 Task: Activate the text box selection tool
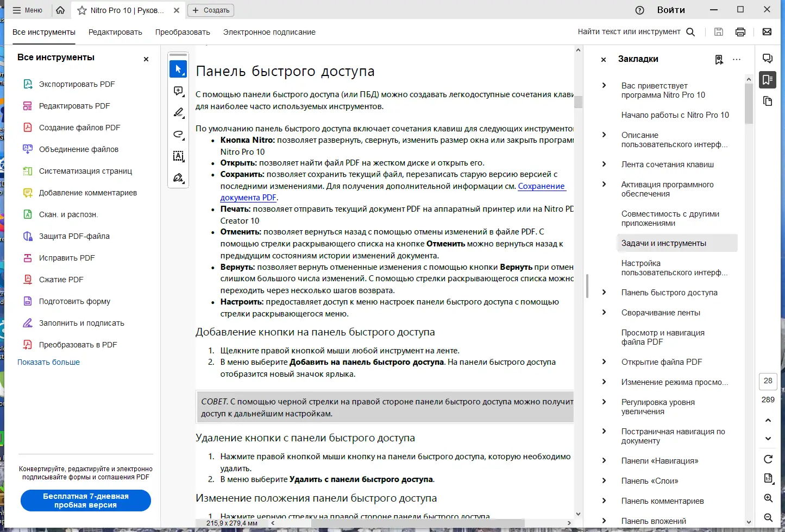178,156
